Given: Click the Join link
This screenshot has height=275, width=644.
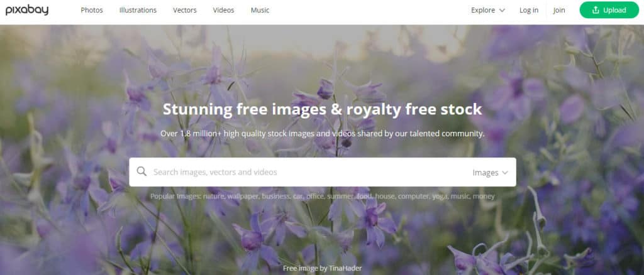Looking at the screenshot, I should (559, 10).
